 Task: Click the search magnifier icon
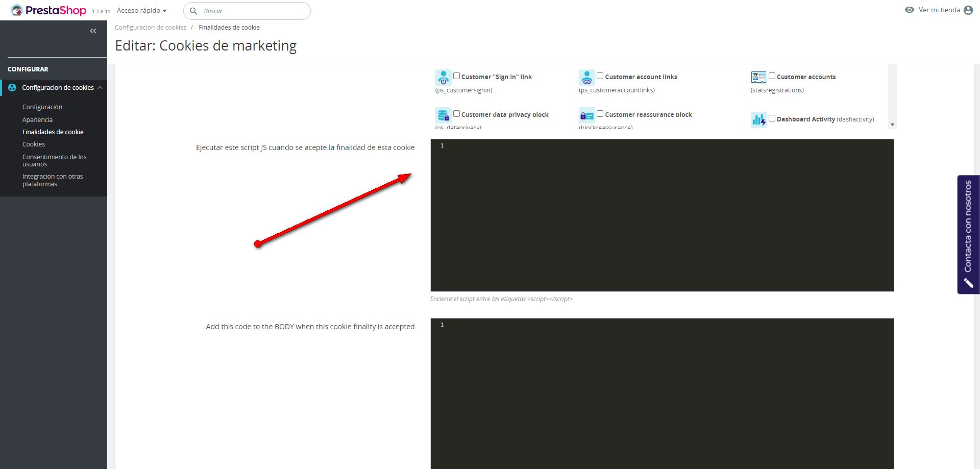point(193,11)
